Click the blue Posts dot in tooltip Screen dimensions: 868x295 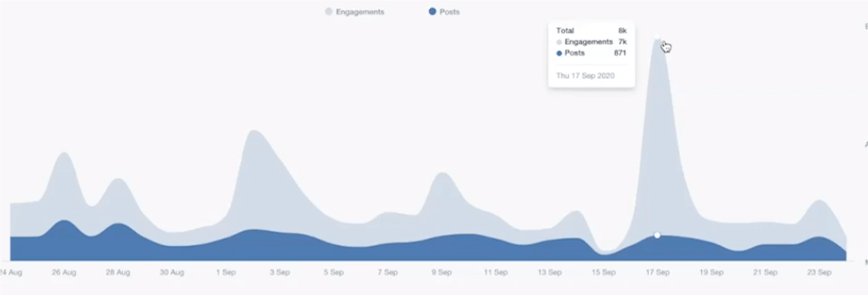(559, 53)
